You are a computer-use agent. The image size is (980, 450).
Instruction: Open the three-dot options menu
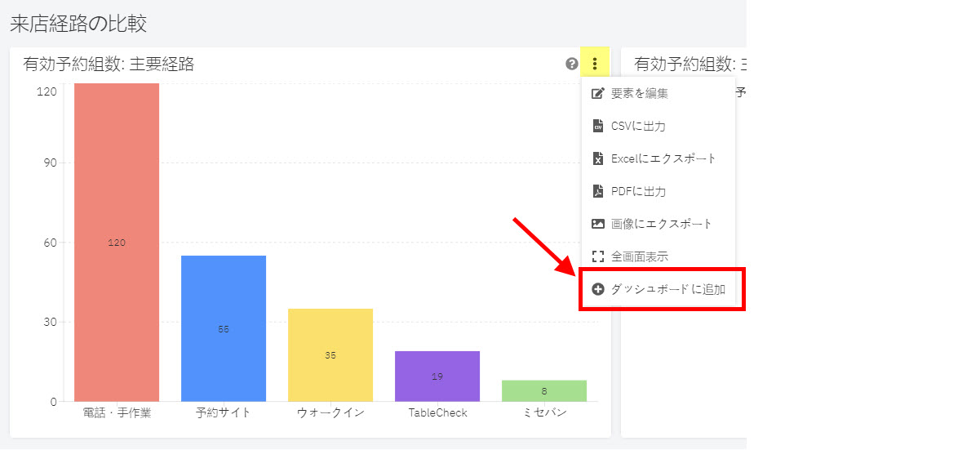(x=595, y=64)
